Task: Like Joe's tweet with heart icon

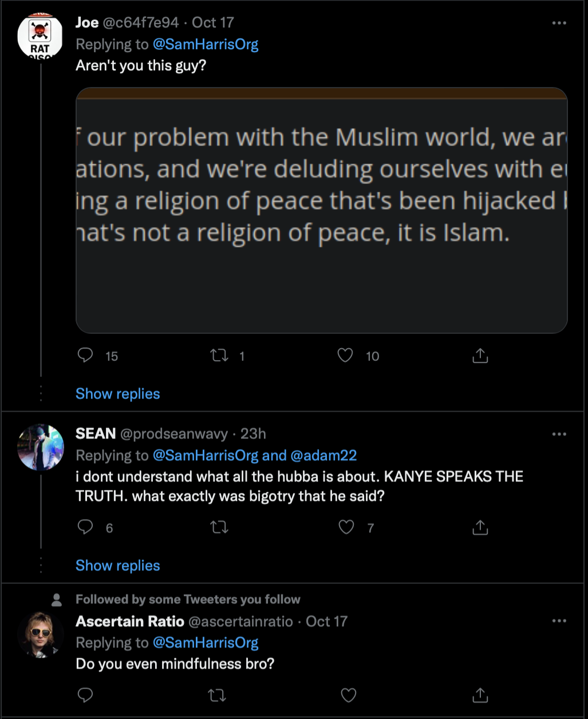Action: [x=345, y=355]
